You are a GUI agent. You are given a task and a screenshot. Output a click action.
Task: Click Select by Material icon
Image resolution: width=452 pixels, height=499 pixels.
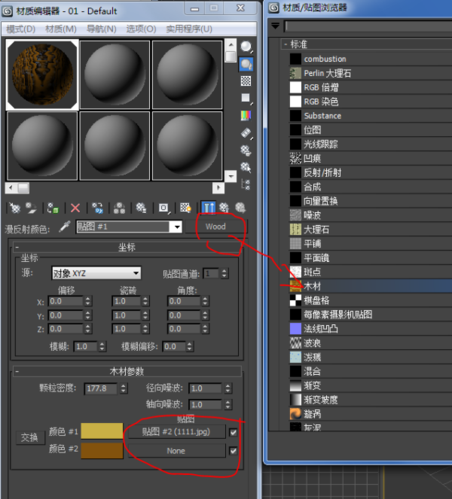(x=246, y=167)
